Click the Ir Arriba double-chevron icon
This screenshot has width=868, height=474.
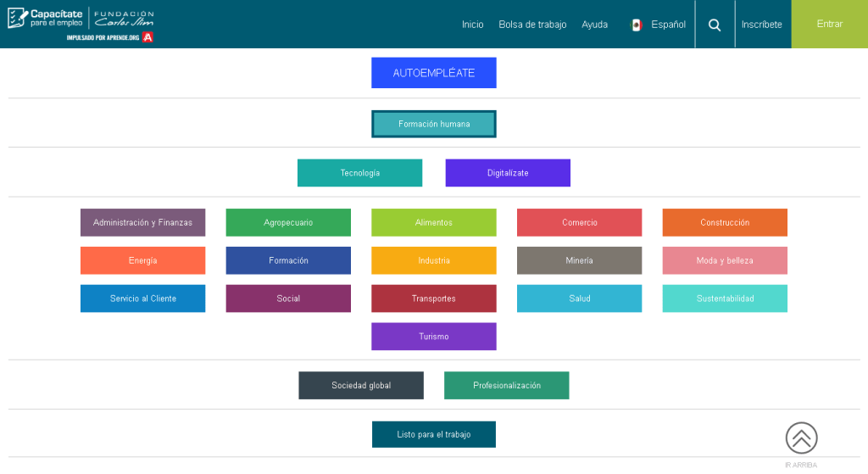[801, 438]
